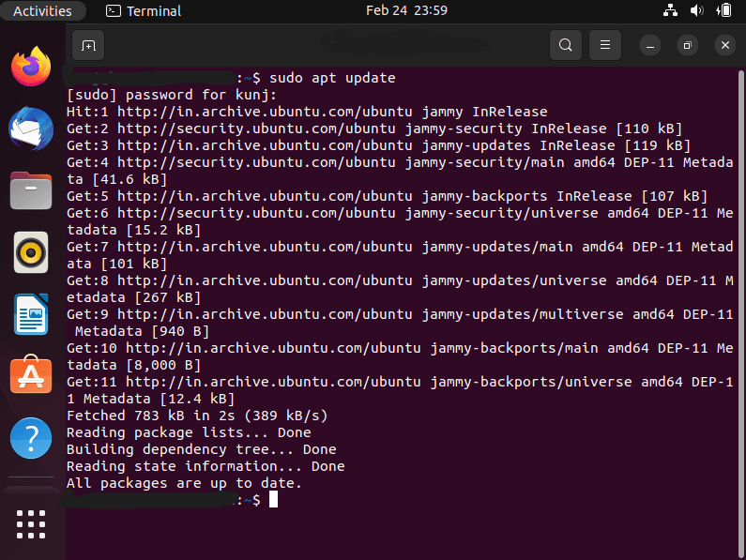This screenshot has width=746, height=560.
Task: Click 'Building dependency tree... Done' line
Action: pos(201,449)
